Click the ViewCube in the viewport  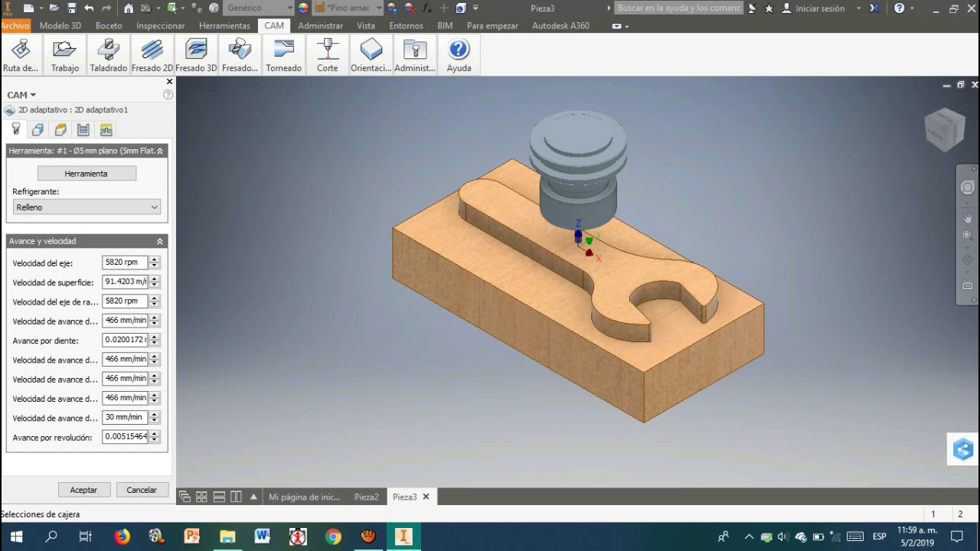point(945,130)
